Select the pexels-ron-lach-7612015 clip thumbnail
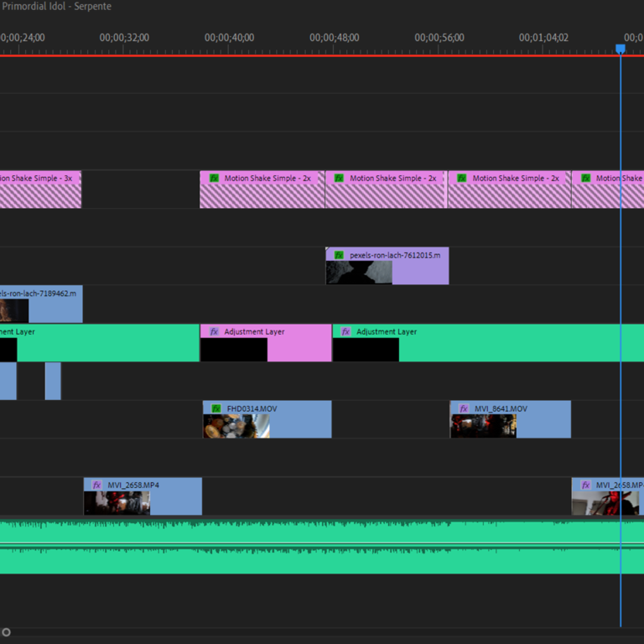 pos(359,273)
